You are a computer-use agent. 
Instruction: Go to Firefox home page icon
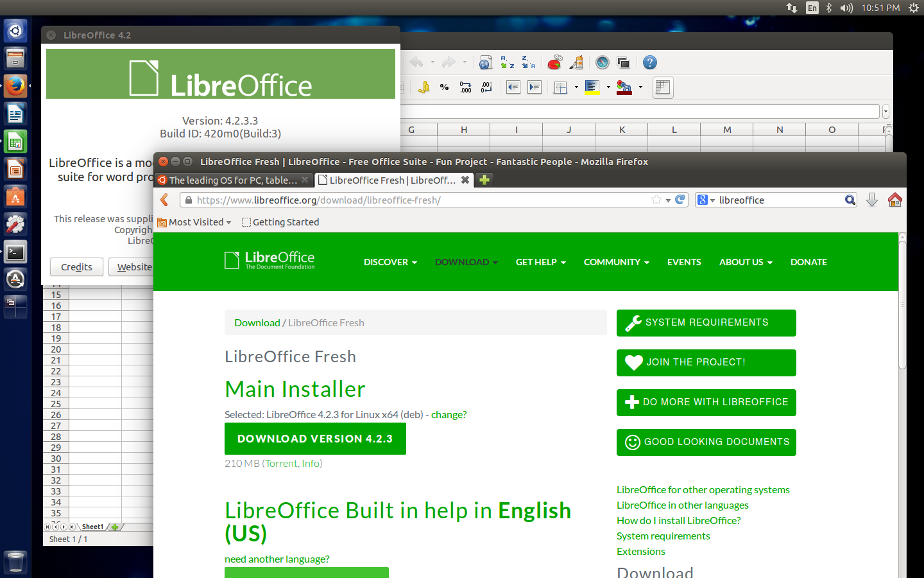point(895,200)
